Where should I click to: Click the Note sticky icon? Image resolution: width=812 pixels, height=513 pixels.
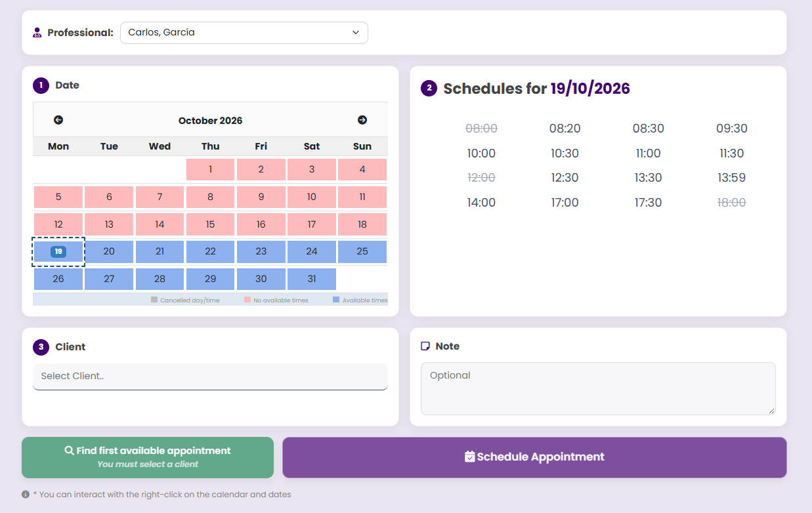coord(425,346)
